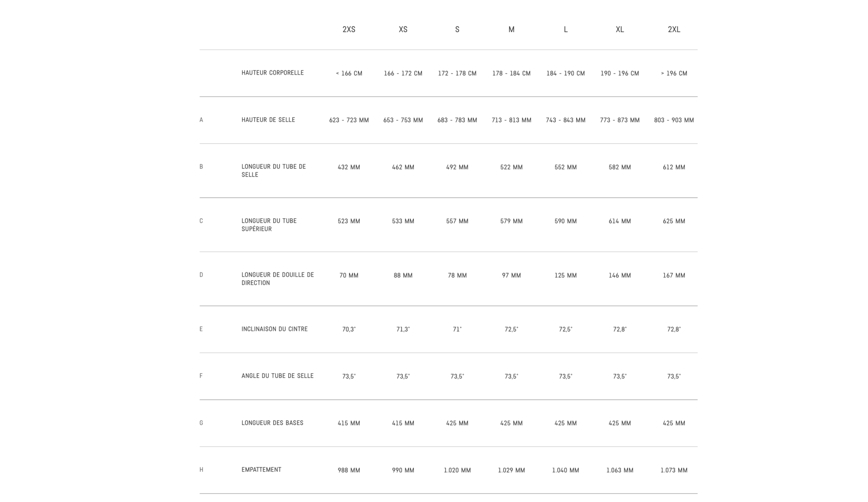Select the Hauteur de Selle row label
Viewport: 868px width, 502px height.
[268, 120]
